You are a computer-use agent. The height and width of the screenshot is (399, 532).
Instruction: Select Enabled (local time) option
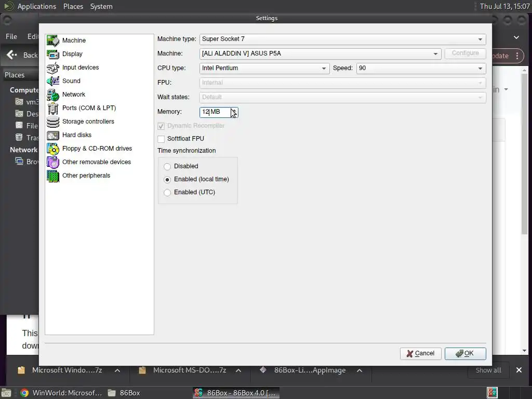tap(167, 179)
